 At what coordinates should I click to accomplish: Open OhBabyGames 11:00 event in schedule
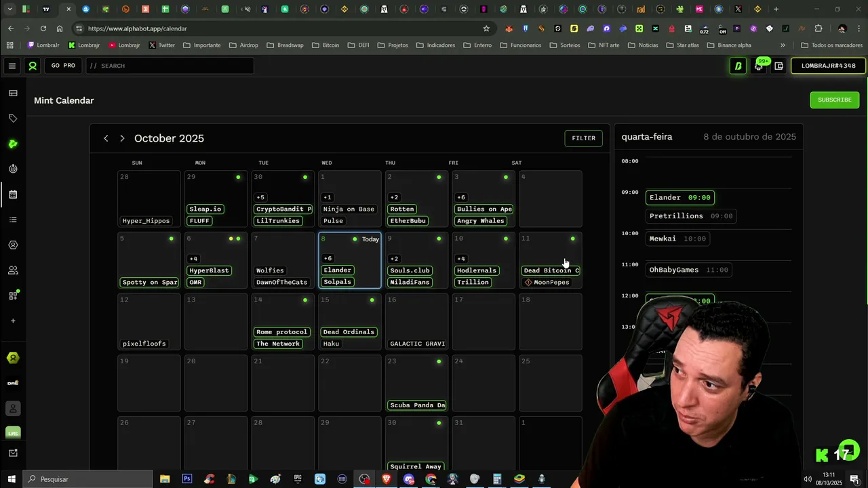pos(688,270)
